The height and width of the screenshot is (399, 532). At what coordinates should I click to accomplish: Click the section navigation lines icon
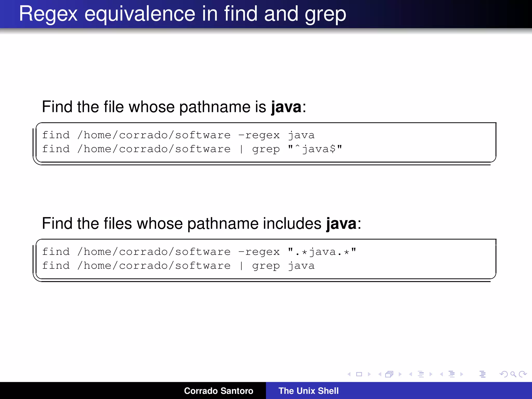pyautogui.click(x=452, y=374)
